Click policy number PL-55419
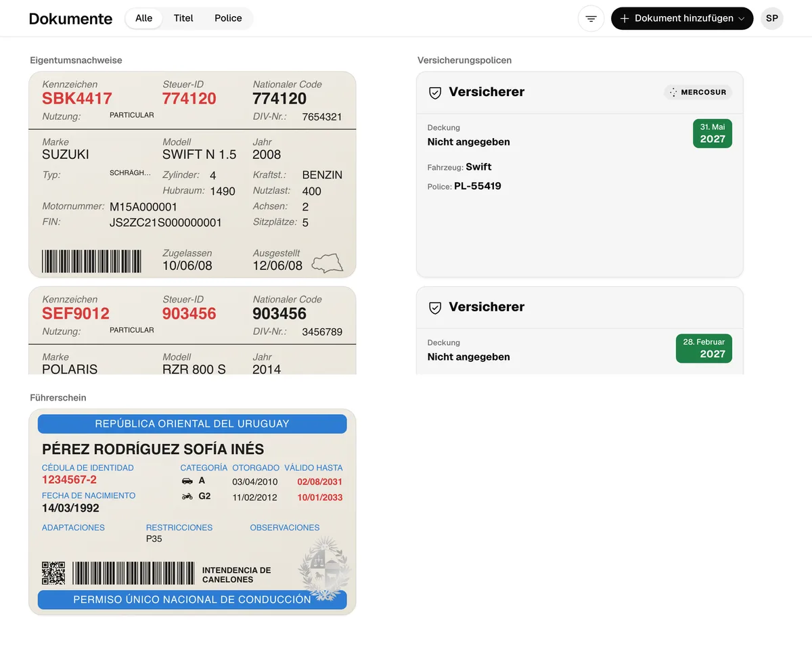The height and width of the screenshot is (655, 812). click(x=478, y=186)
